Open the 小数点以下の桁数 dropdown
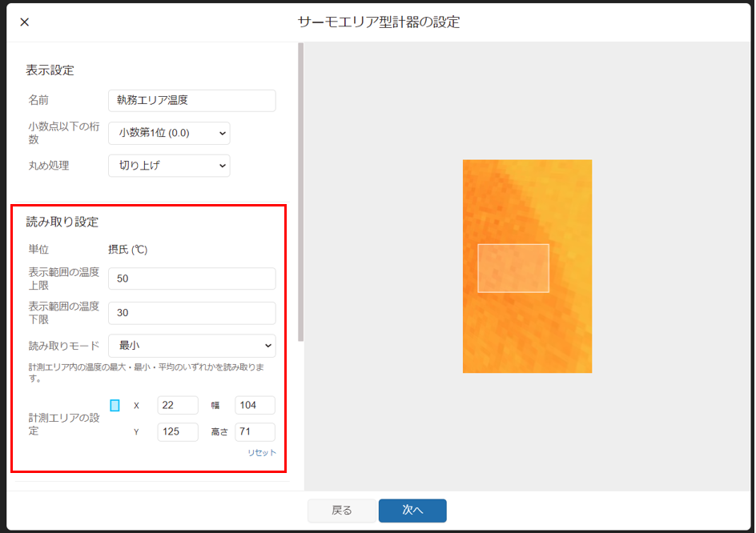Viewport: 756px width, 533px height. pyautogui.click(x=169, y=133)
